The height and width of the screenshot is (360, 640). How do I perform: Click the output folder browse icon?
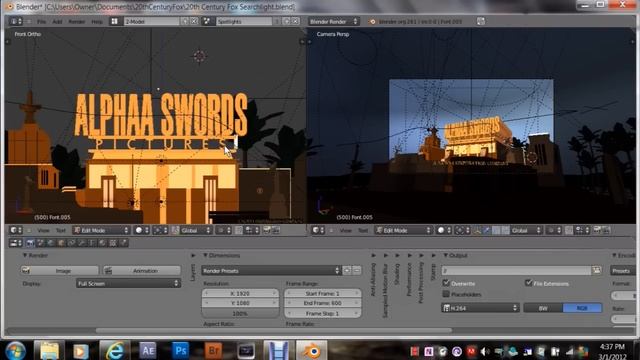coord(596,270)
